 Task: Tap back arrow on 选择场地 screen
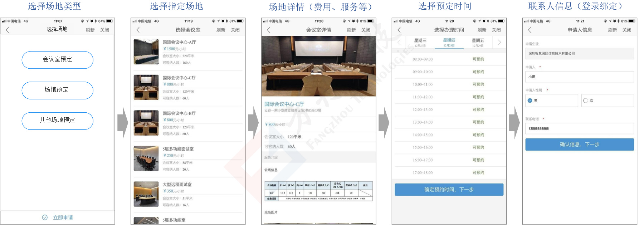tap(8, 30)
